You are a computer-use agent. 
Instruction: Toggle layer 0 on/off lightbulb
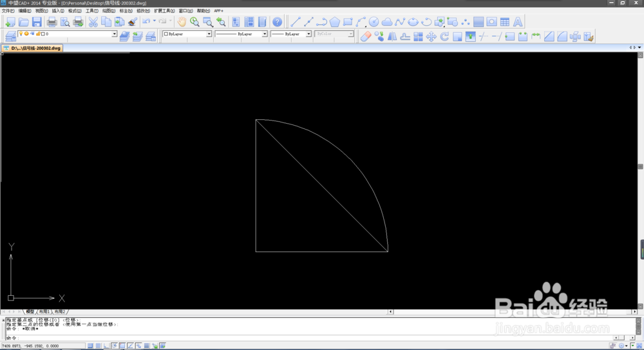(x=21, y=34)
